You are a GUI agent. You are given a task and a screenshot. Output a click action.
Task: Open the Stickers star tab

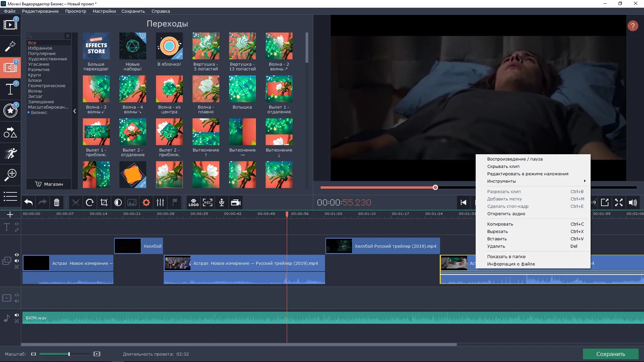tap(10, 111)
